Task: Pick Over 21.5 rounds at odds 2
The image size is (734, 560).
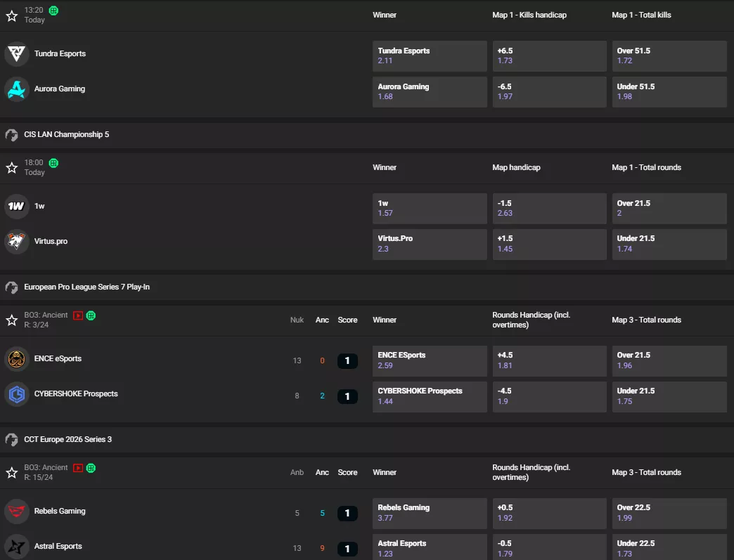Action: 669,209
